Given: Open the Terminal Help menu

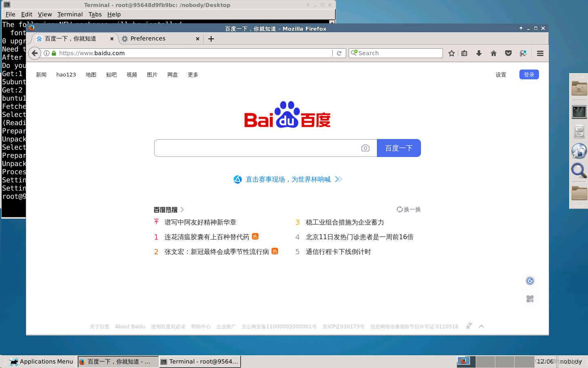Looking at the screenshot, I should pyautogui.click(x=114, y=14).
